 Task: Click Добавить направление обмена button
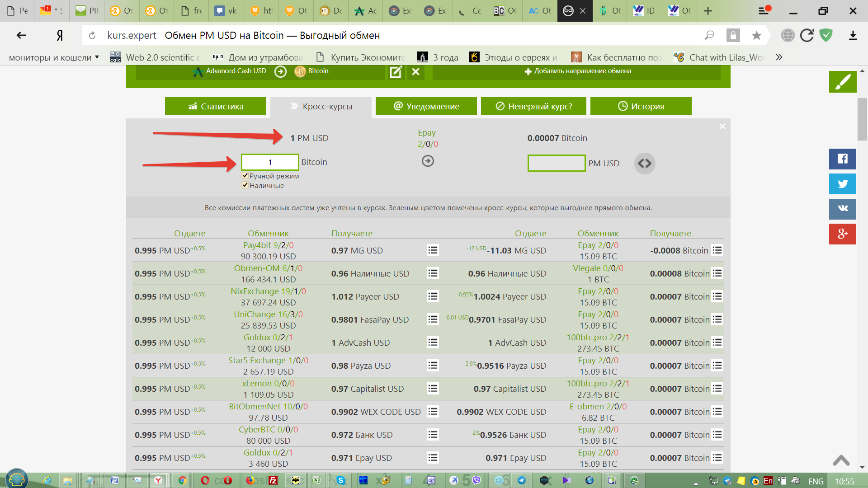577,71
